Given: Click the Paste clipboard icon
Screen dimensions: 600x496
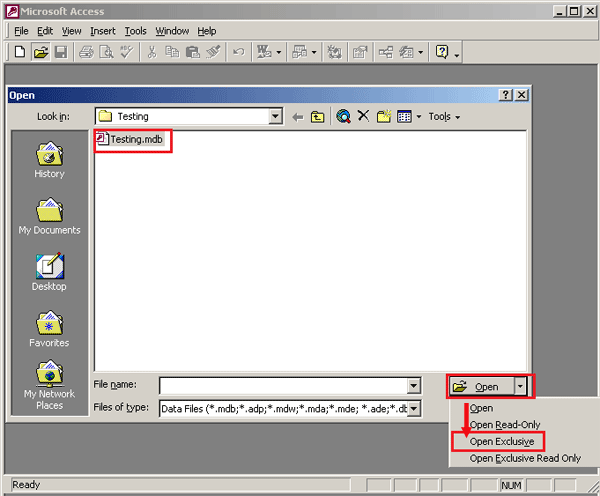Looking at the screenshot, I should pyautogui.click(x=192, y=52).
